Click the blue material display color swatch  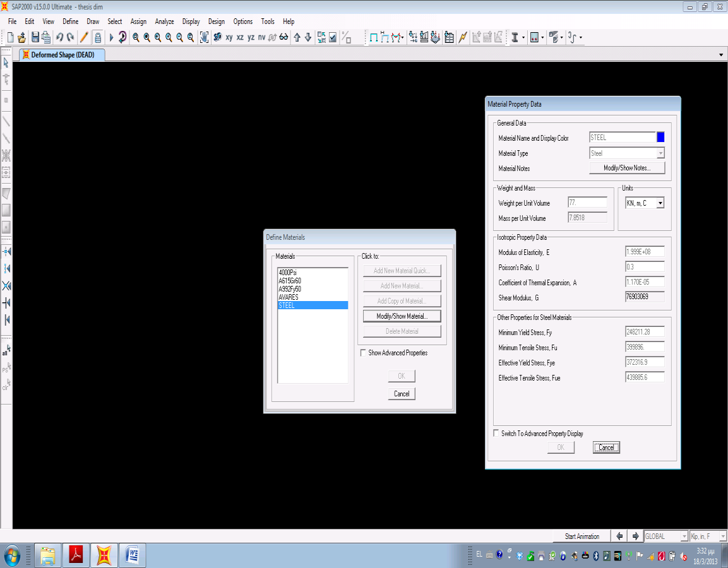(x=660, y=137)
